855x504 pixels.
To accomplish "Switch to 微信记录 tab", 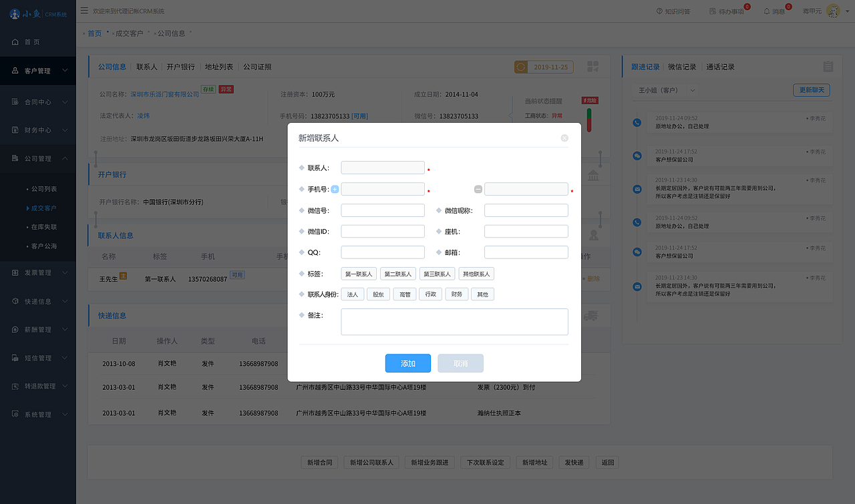I will tap(682, 67).
